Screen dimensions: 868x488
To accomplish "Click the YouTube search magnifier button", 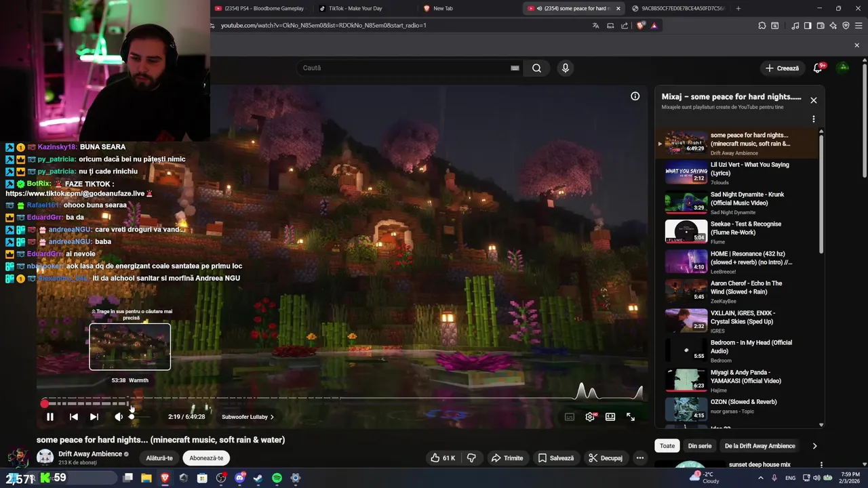I will click(536, 68).
